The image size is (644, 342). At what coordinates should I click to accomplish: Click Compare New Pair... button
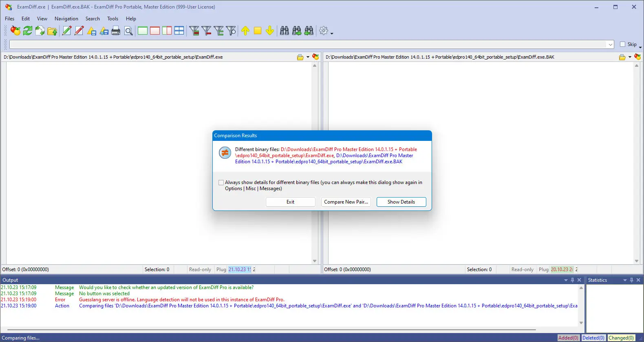click(x=346, y=202)
